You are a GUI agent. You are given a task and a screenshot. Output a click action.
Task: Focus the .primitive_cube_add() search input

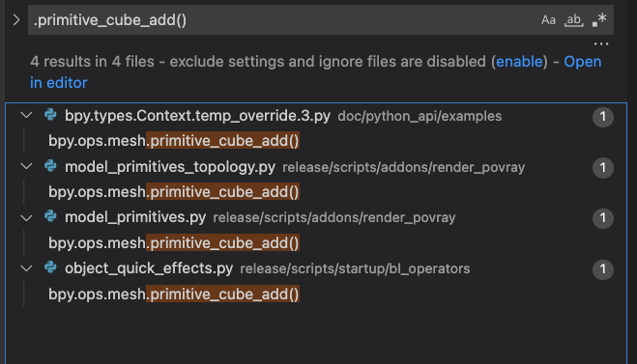point(284,20)
